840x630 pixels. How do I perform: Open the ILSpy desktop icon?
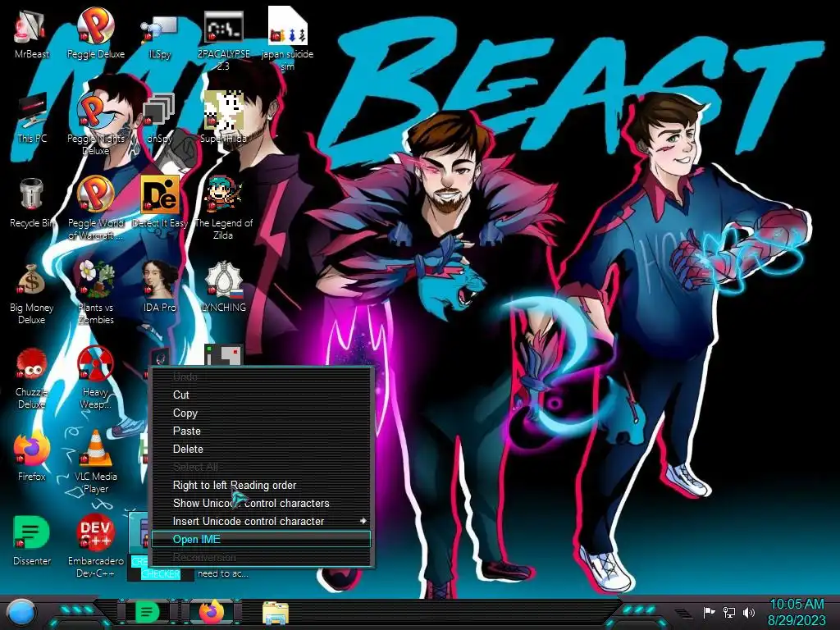[160, 34]
